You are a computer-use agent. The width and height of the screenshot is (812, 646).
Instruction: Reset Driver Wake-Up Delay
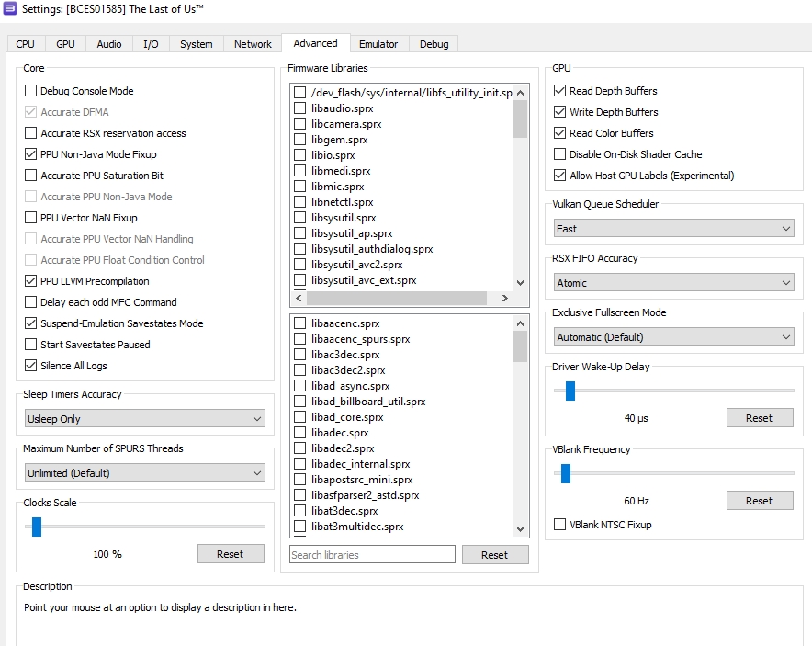pyautogui.click(x=759, y=418)
